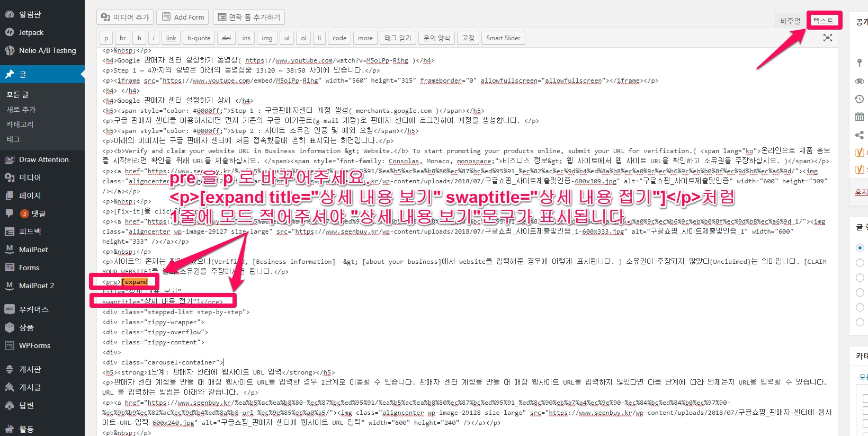Click the Smart Slider toolbar button
Screen dimensions: 868x436
503,38
